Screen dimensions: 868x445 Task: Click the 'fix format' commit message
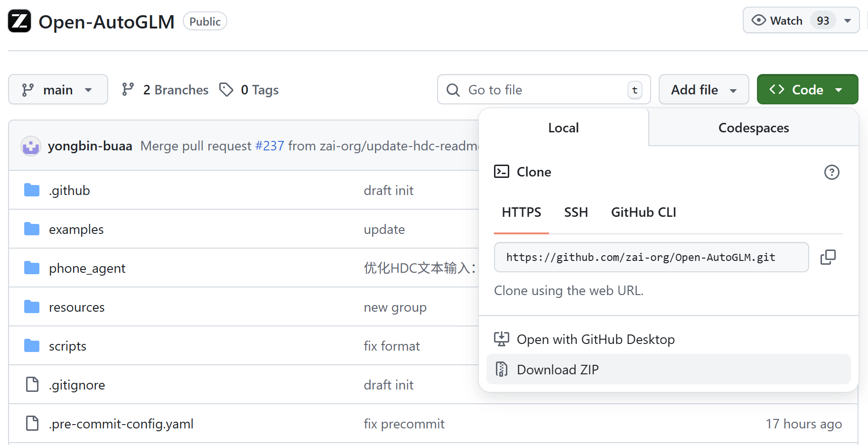(x=392, y=346)
